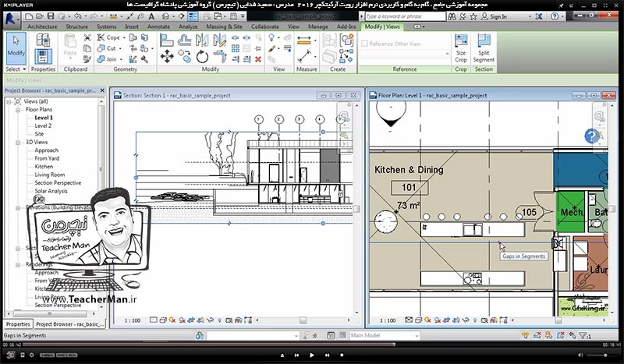The height and width of the screenshot is (364, 624).
Task: Toggle Select Links in status bar
Action: 525,335
